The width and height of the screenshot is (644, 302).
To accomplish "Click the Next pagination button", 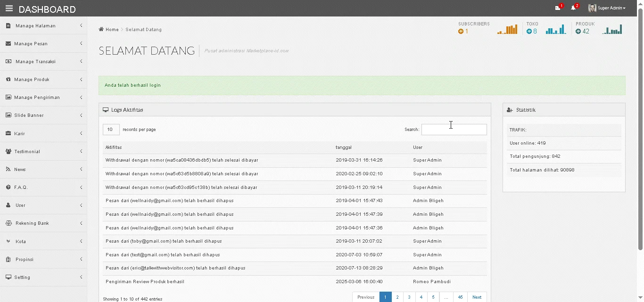I will (477, 297).
